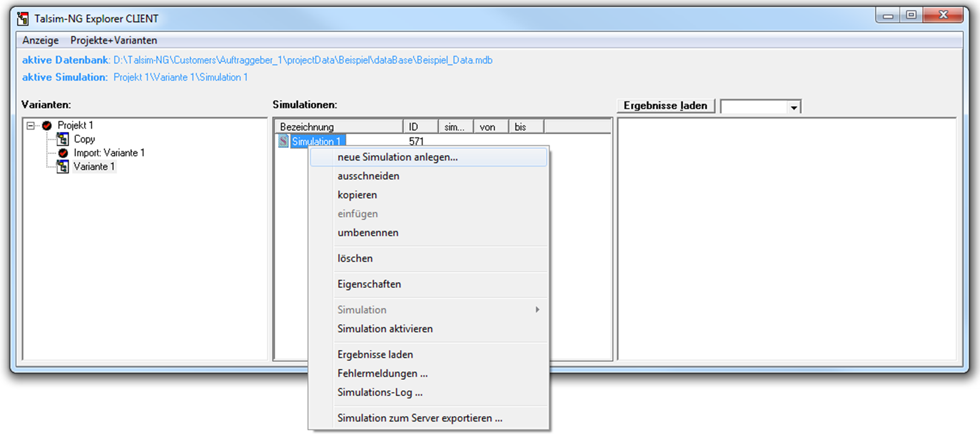Image resolution: width=980 pixels, height=443 pixels.
Task: Choose 'löschen' from the context menu
Action: coord(355,258)
